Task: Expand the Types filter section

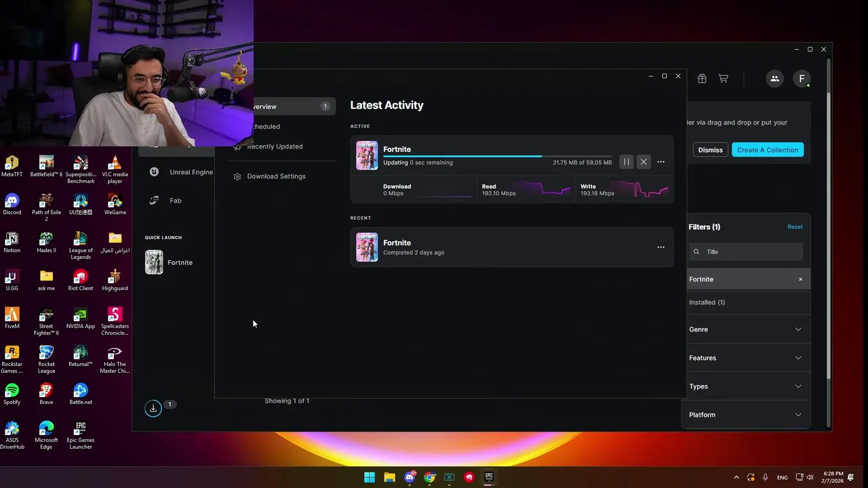Action: pos(745,386)
